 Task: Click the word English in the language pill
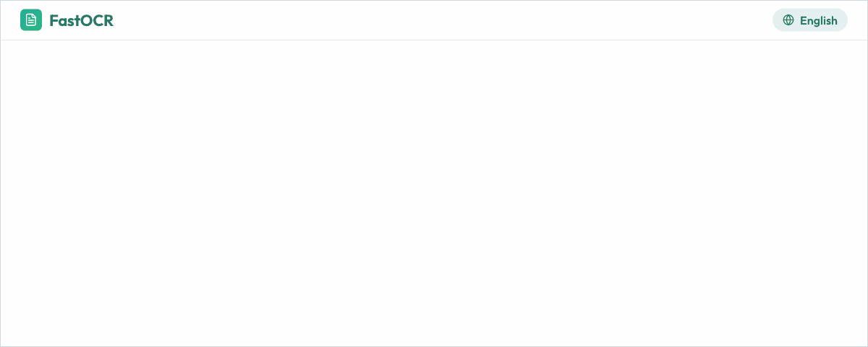[x=819, y=20]
